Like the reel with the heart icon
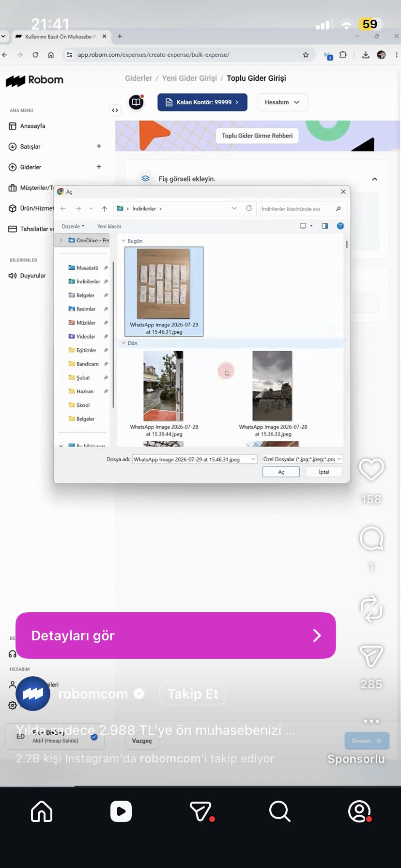Viewport: 401px width, 868px height. pyautogui.click(x=371, y=469)
